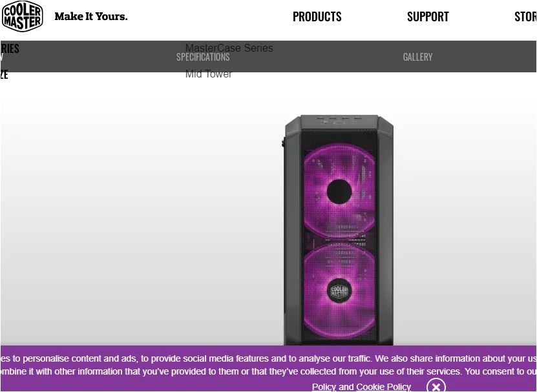Open the SUPPORT menu

point(428,16)
